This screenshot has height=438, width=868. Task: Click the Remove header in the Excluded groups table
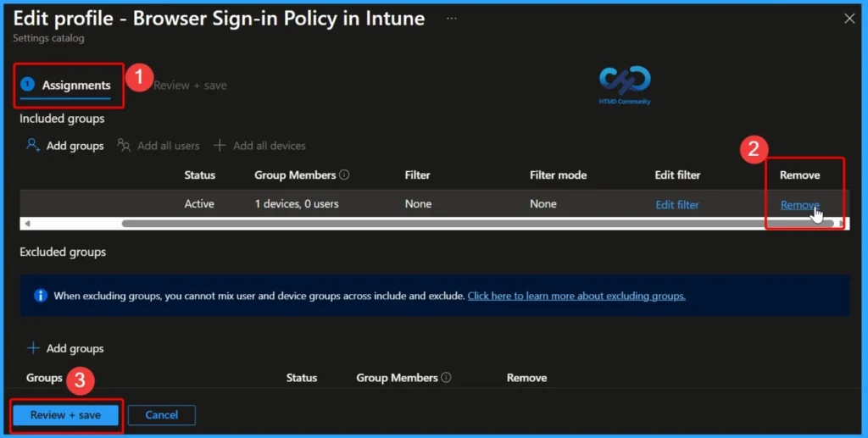pos(527,378)
